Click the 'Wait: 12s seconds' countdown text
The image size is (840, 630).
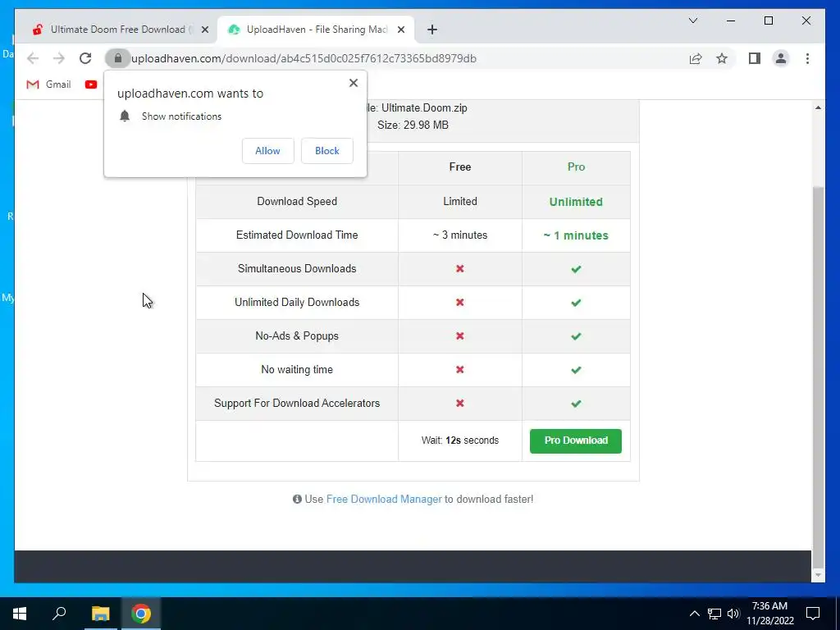coord(459,441)
